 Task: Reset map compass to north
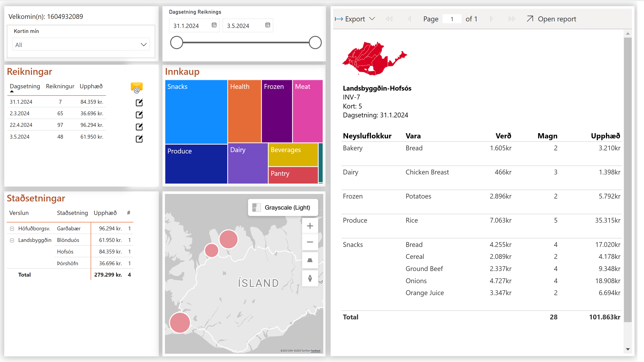310,278
